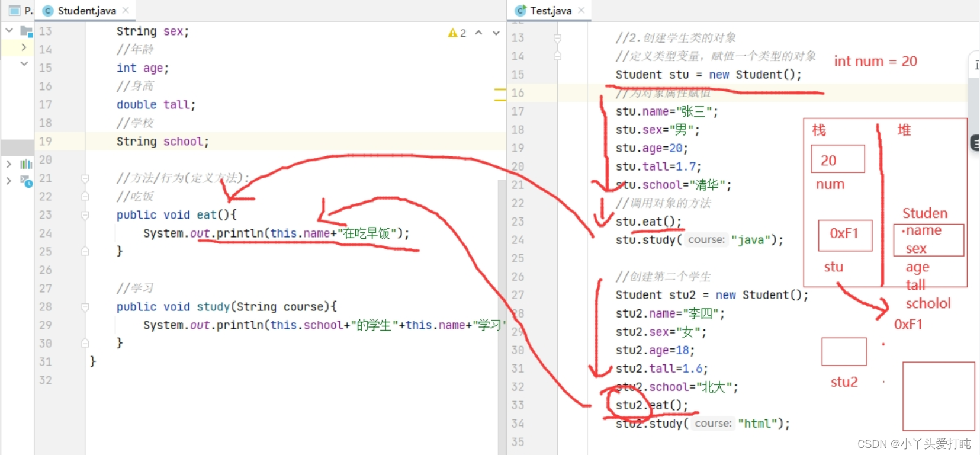Select the project module folder icon
Image resolution: width=980 pixels, height=455 pixels.
(x=27, y=31)
